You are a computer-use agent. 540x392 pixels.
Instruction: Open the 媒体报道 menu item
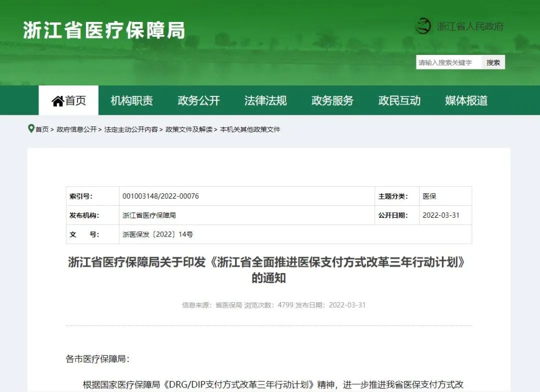466,100
